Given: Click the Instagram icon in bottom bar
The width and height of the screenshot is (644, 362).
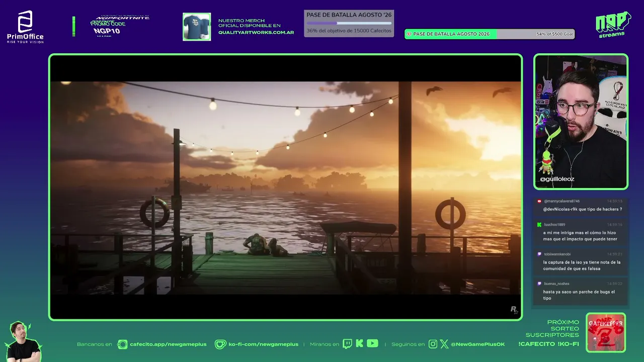Looking at the screenshot, I should 433,344.
